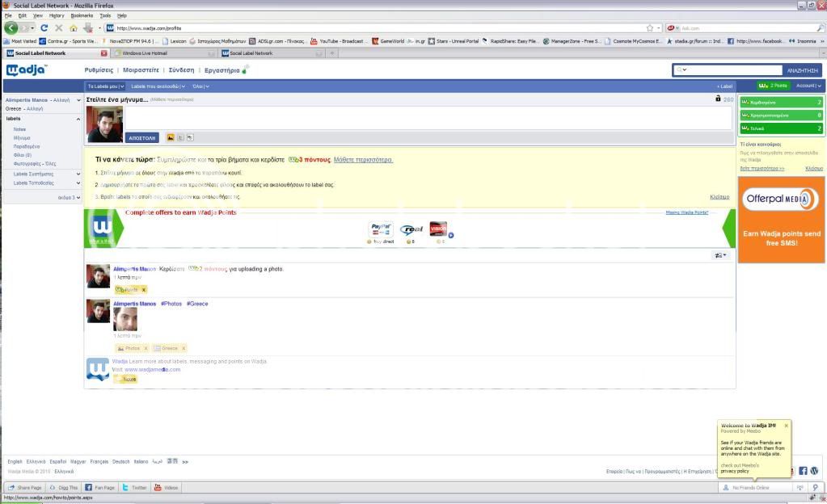Expand Labels Συστήματος in sidebar

click(x=78, y=174)
